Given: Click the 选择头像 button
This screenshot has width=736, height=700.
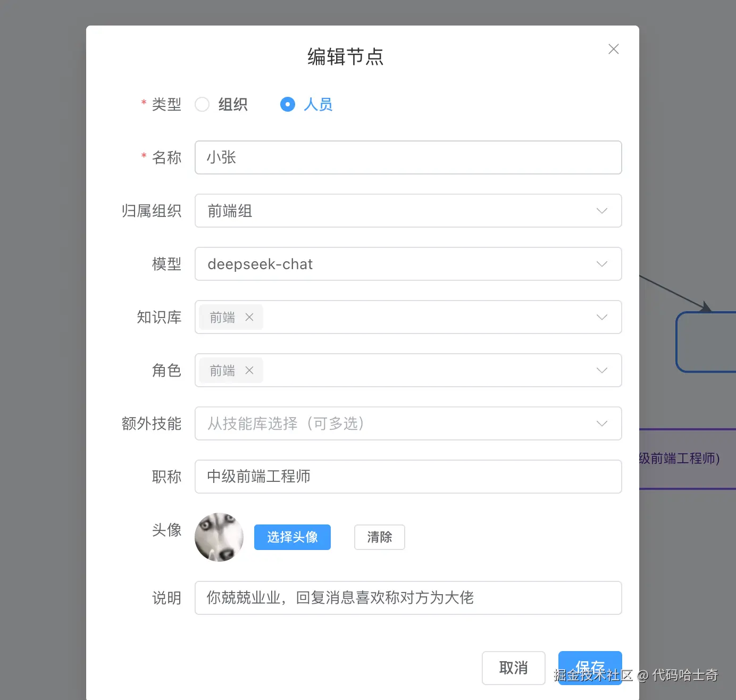Looking at the screenshot, I should click(292, 537).
